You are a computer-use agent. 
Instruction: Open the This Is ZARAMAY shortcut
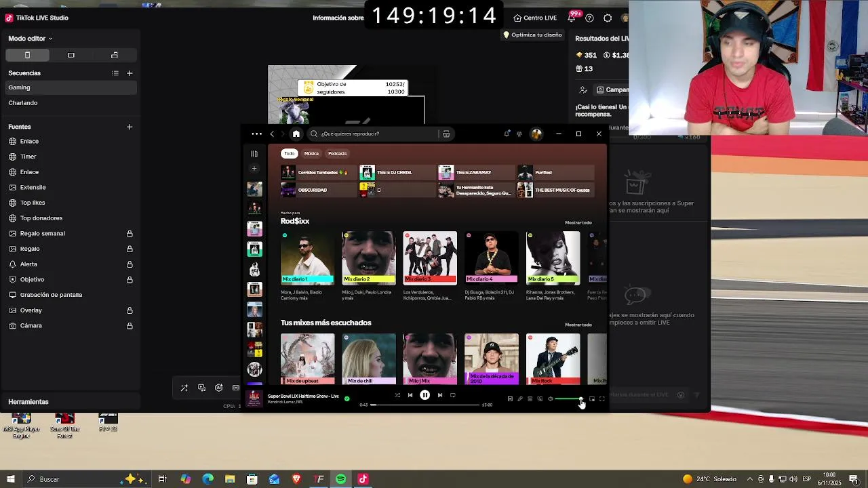point(475,172)
